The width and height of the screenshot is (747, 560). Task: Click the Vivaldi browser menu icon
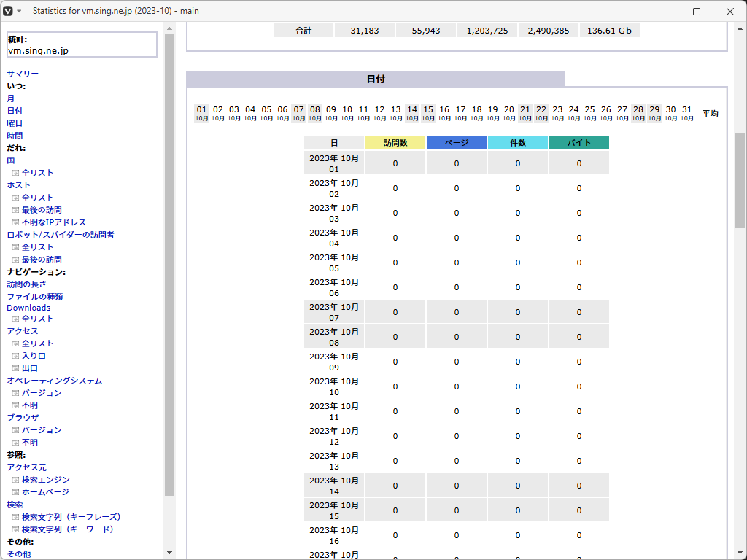(x=8, y=12)
